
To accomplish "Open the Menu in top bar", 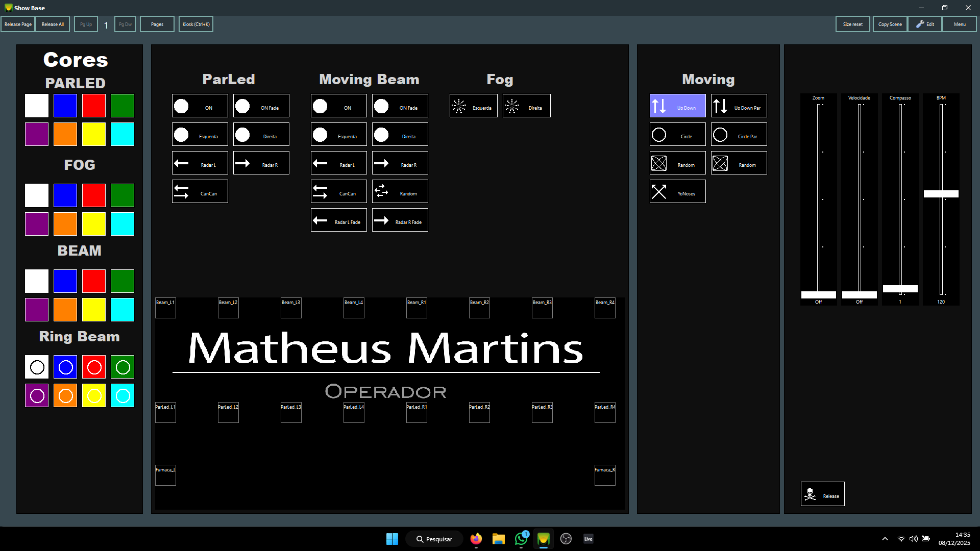I will coord(959,24).
